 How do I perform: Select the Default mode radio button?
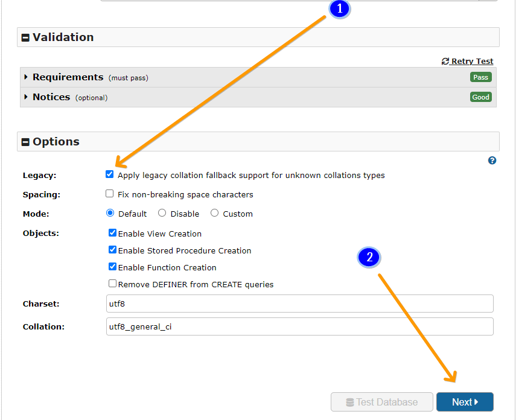(110, 213)
